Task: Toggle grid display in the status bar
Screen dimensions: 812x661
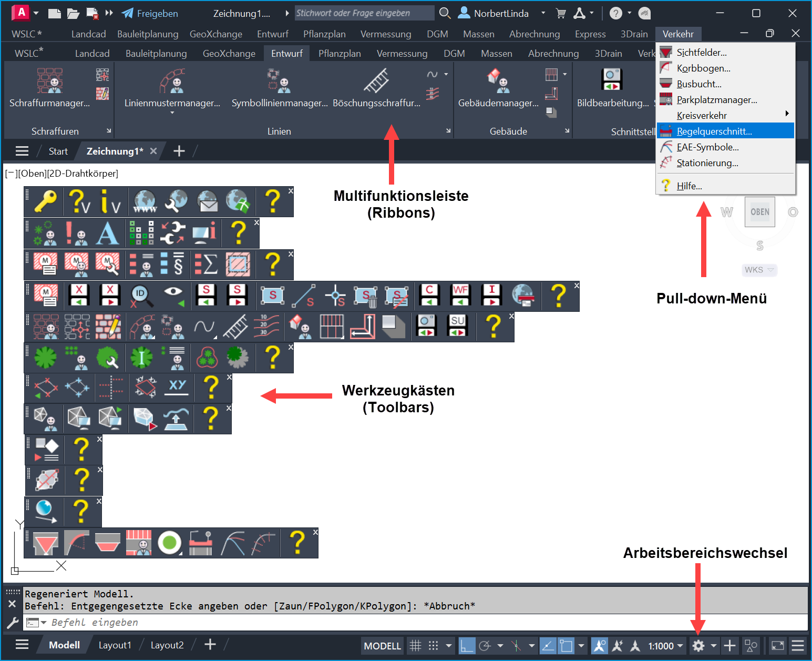Action: [x=415, y=646]
